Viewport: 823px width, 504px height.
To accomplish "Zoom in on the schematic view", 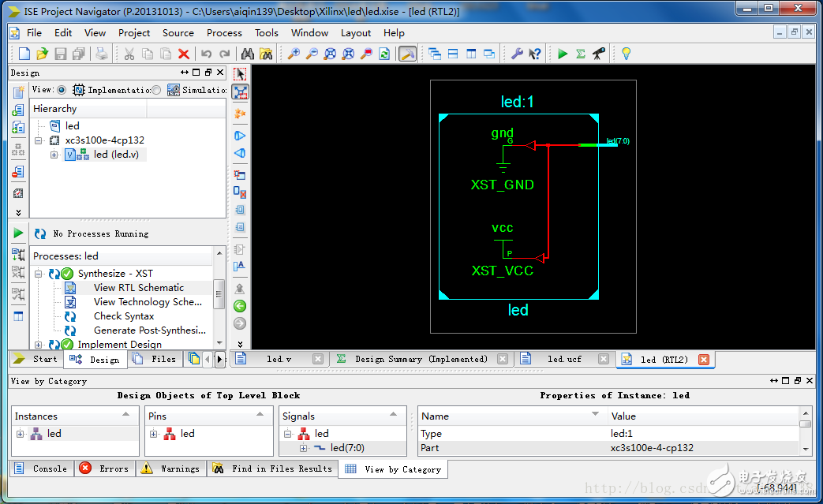I will click(293, 53).
